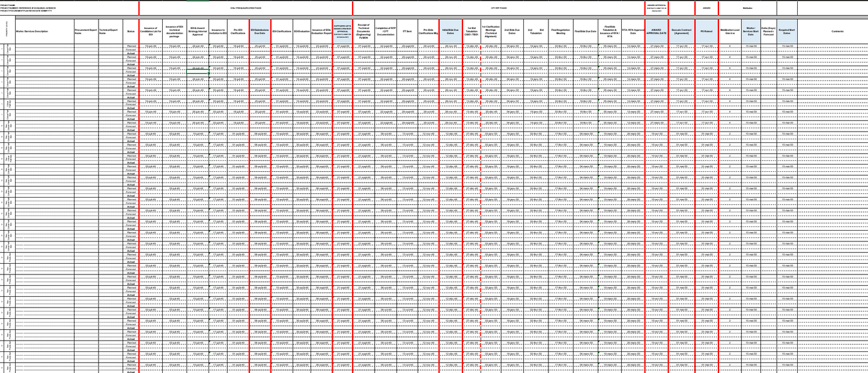Click the 'EOIs / PREQUALIFICATION PHASE' section title
The height and width of the screenshot is (373, 868).
(245, 8)
